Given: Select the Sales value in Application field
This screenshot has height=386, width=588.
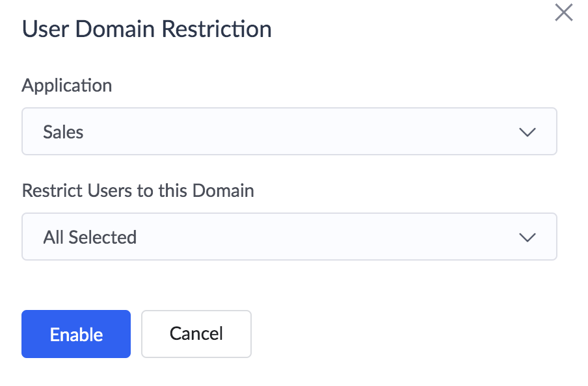Looking at the screenshot, I should coord(63,132).
